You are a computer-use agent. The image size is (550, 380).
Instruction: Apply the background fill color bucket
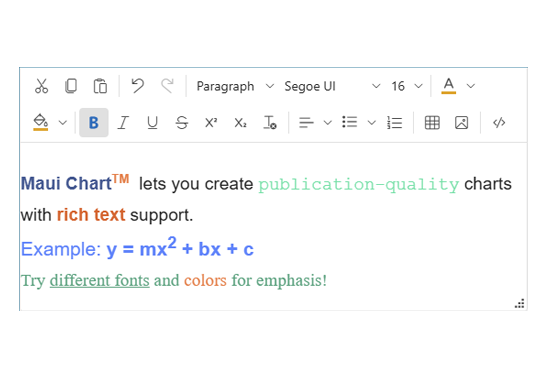click(x=41, y=122)
